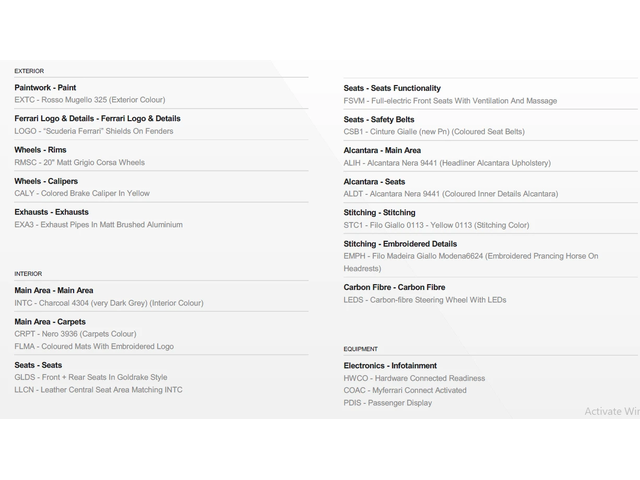The width and height of the screenshot is (640, 480).
Task: Click the Embroidered Prancing Horse entry
Action: [x=470, y=256]
